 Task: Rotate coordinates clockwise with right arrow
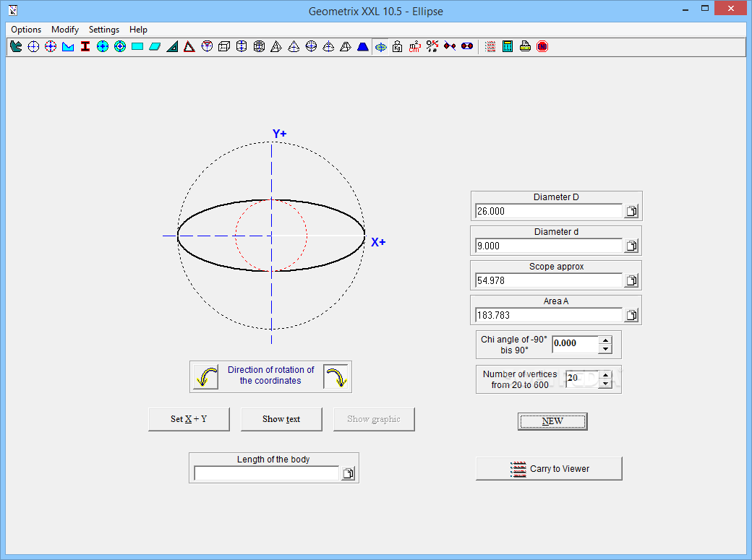336,377
